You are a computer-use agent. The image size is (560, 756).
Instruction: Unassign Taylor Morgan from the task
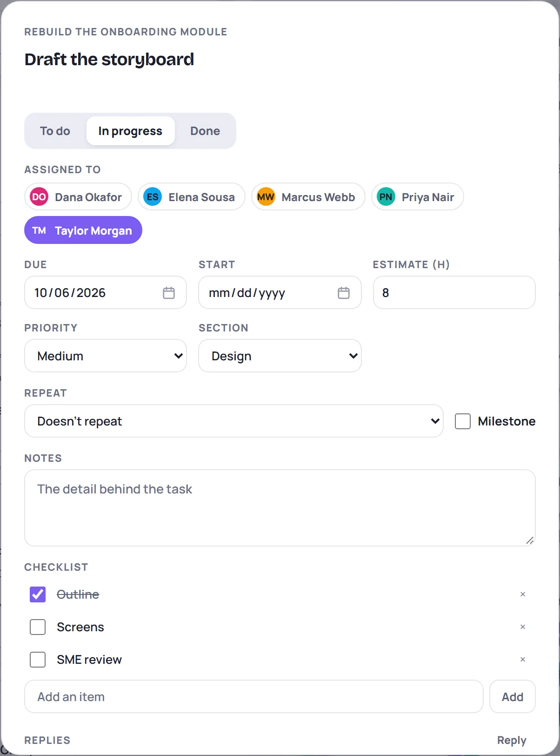point(83,230)
